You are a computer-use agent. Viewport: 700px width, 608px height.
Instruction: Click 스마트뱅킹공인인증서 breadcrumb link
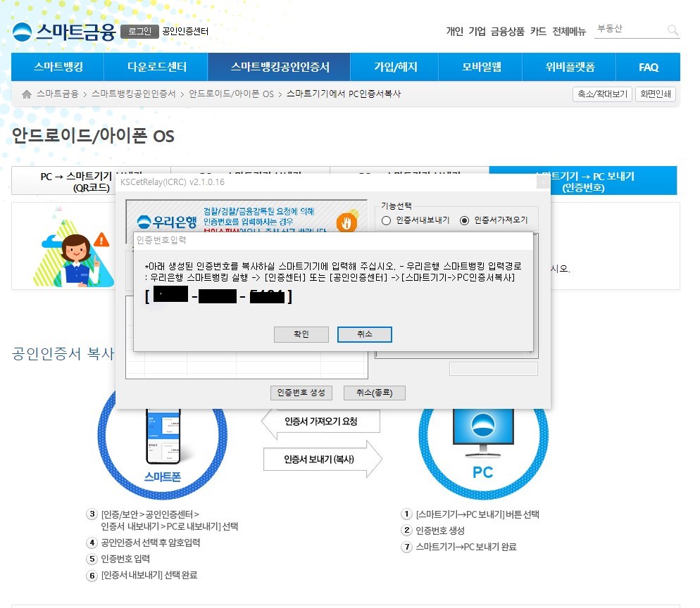pyautogui.click(x=134, y=94)
